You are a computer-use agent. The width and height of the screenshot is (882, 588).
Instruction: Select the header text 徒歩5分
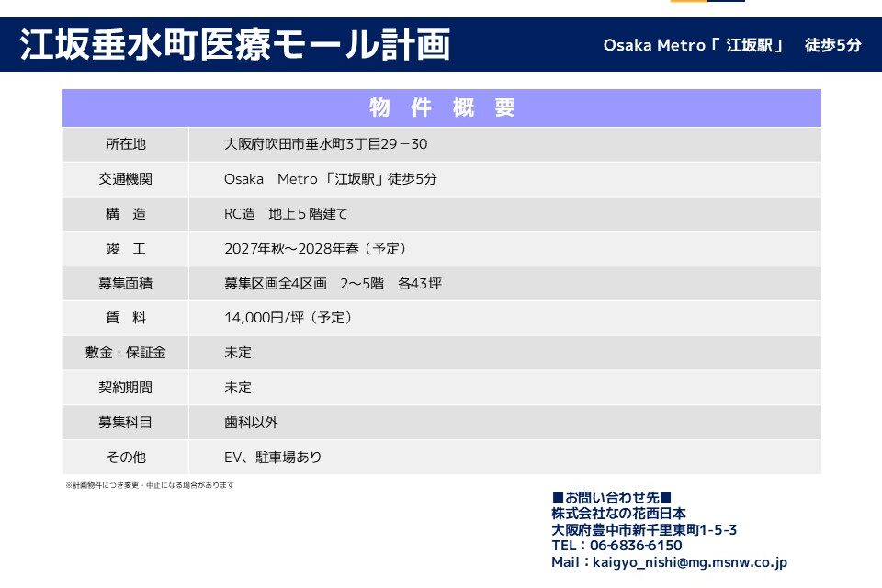pos(832,45)
